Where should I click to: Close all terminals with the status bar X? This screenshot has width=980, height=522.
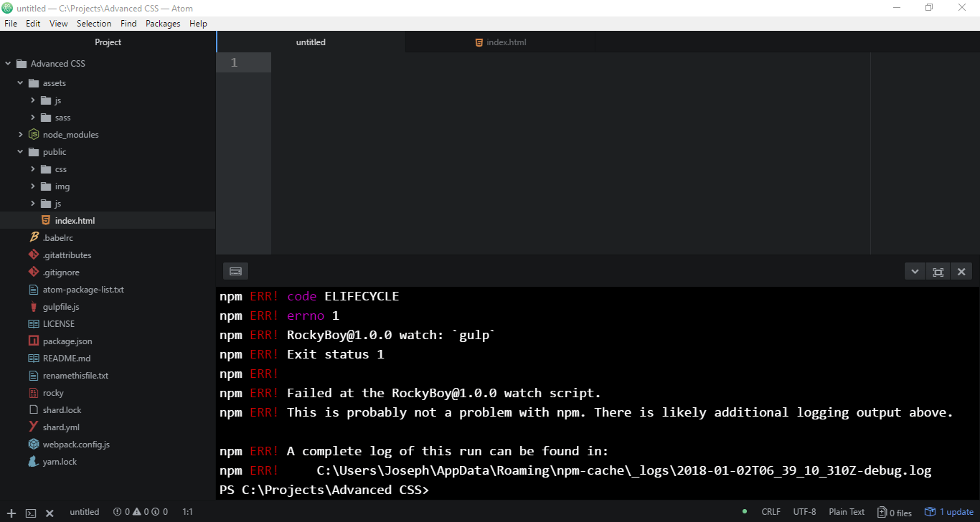click(50, 513)
